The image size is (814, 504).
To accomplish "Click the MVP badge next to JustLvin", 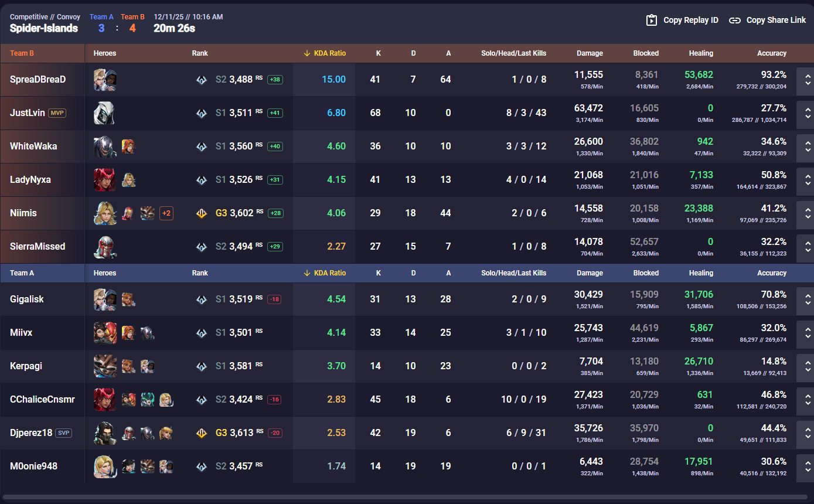I will point(57,113).
